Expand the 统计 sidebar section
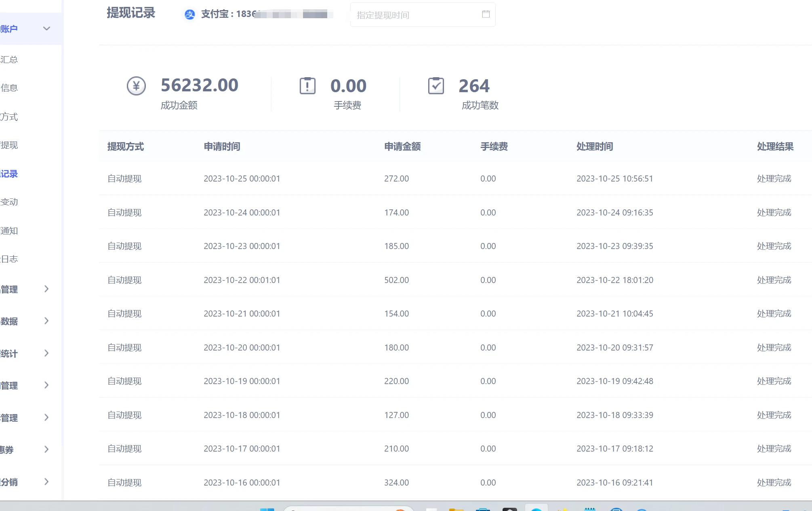The width and height of the screenshot is (812, 511). point(46,353)
